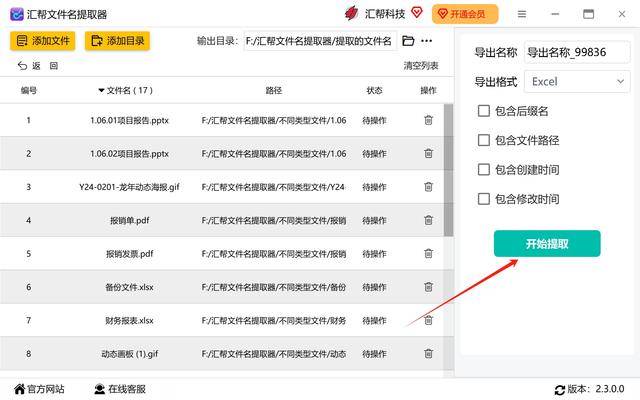Click the 开始提取 button
Screen dimensions: 640x400
547,244
